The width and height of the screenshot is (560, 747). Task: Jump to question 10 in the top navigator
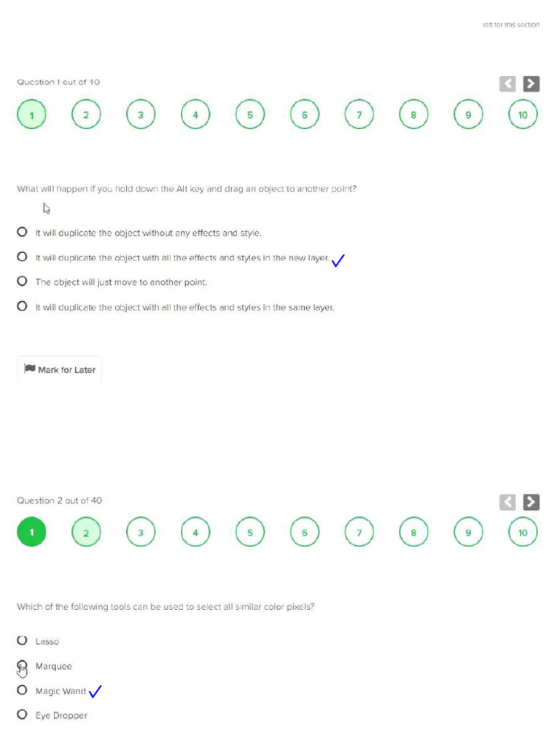523,115
